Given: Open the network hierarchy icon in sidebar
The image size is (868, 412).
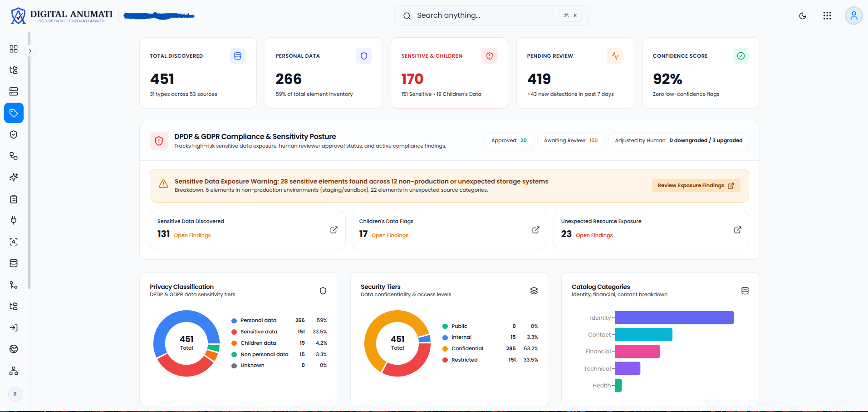Looking at the screenshot, I should [x=14, y=371].
